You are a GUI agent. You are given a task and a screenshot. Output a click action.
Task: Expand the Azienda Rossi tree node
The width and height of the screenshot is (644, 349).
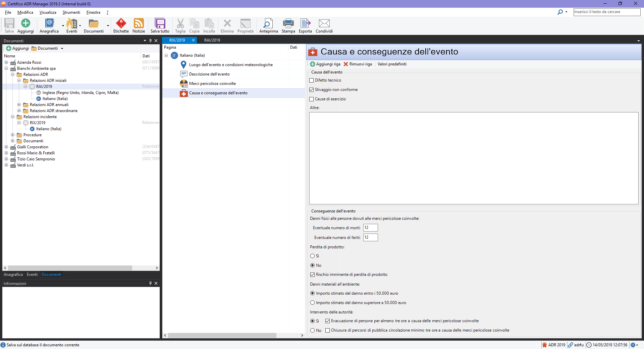tap(6, 62)
